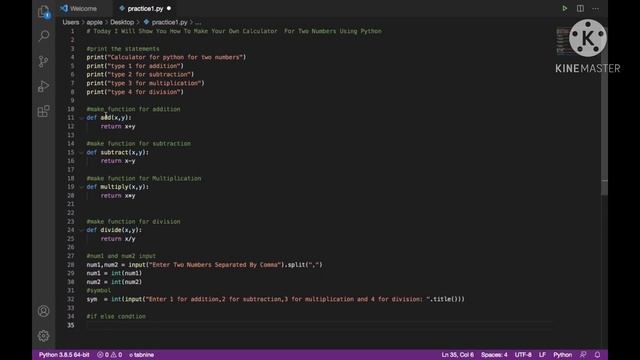Click tabnine in status bar
Screen dimensions: 640x360
pyautogui.click(x=142, y=355)
